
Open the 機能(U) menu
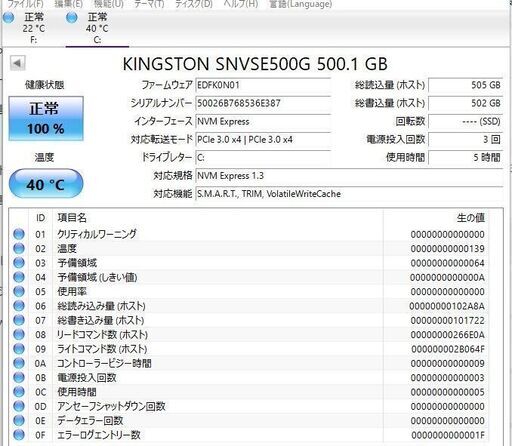click(109, 4)
